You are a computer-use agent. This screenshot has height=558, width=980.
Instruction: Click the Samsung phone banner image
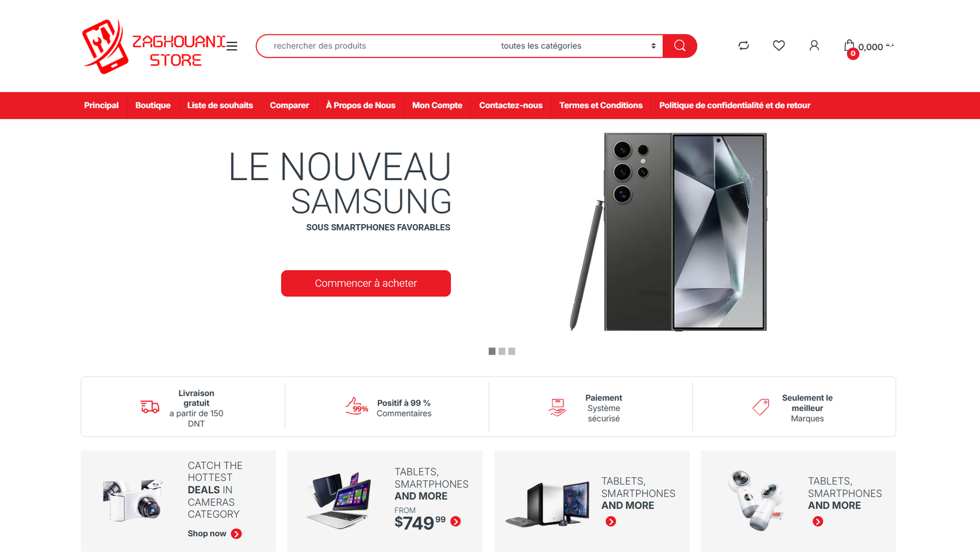click(x=669, y=232)
